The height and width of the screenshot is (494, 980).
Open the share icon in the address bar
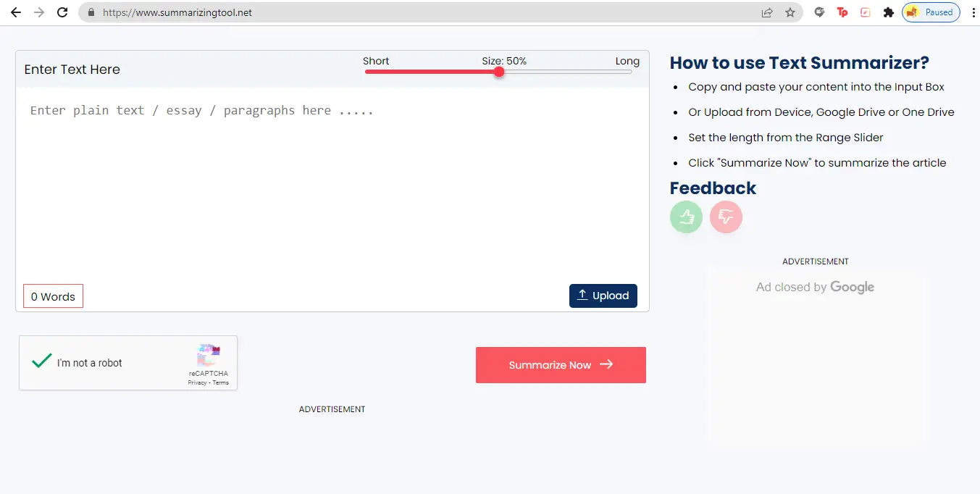pos(766,12)
